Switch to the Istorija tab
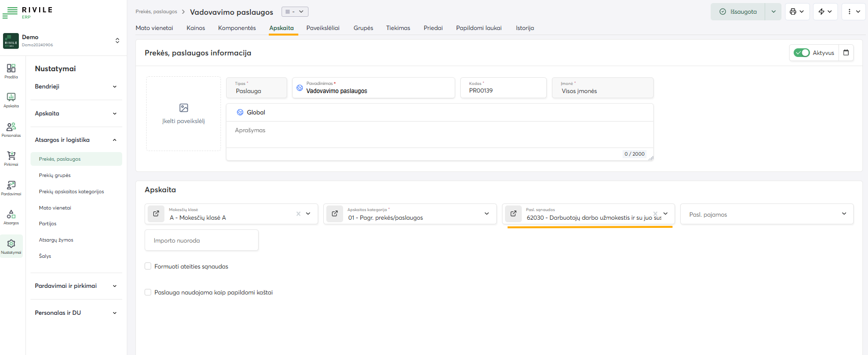 click(524, 28)
